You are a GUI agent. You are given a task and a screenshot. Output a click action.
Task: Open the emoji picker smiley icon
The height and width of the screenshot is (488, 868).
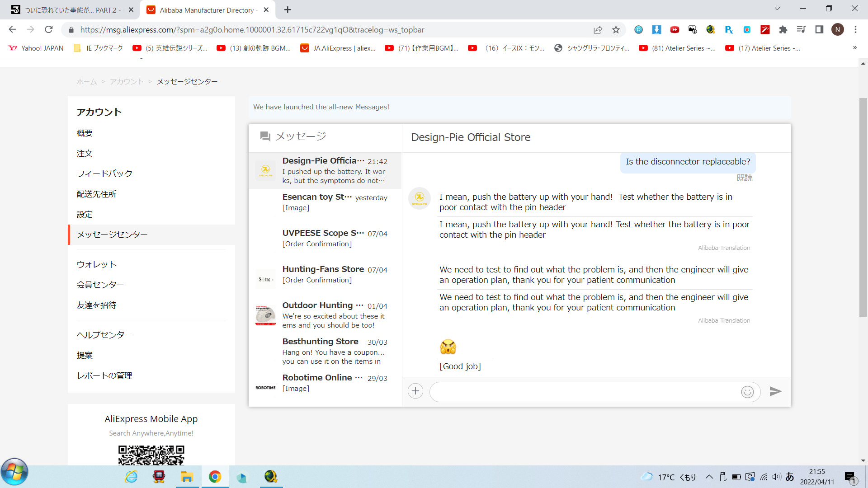tap(747, 392)
